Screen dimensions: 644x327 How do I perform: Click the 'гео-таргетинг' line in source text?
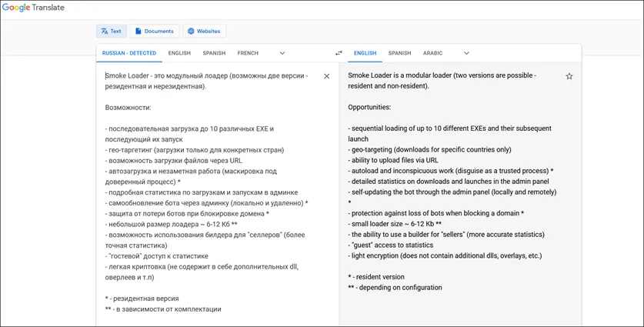coord(195,150)
